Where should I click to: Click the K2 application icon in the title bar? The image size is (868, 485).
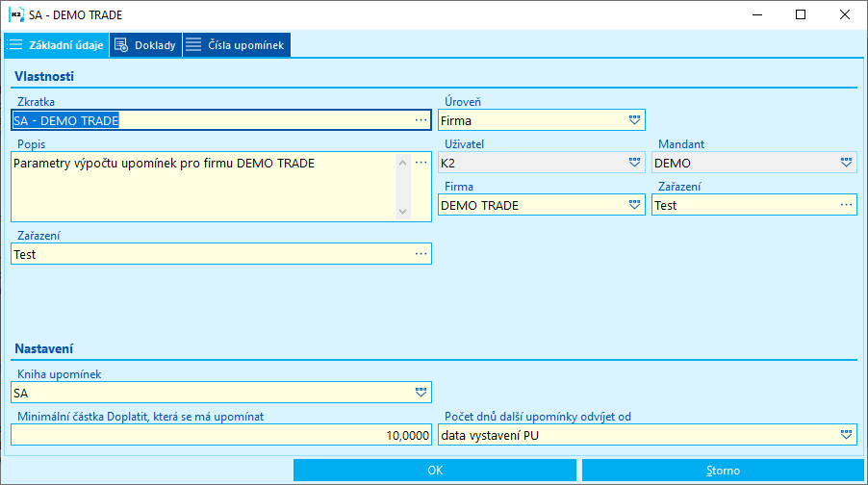coord(16,15)
